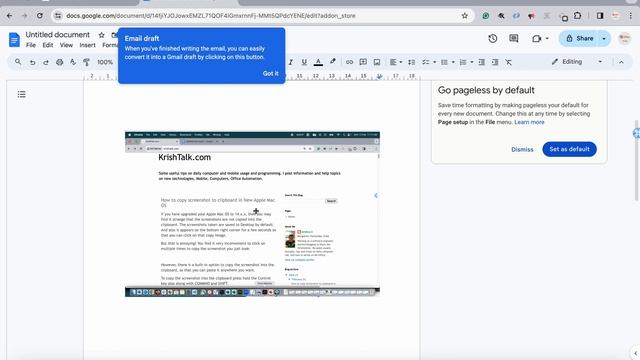Show the document outline
Screen dimensions: 640x360
(22, 94)
